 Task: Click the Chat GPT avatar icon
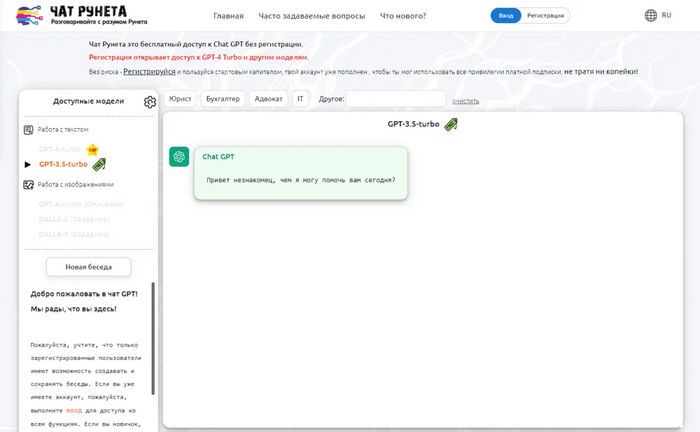[179, 157]
